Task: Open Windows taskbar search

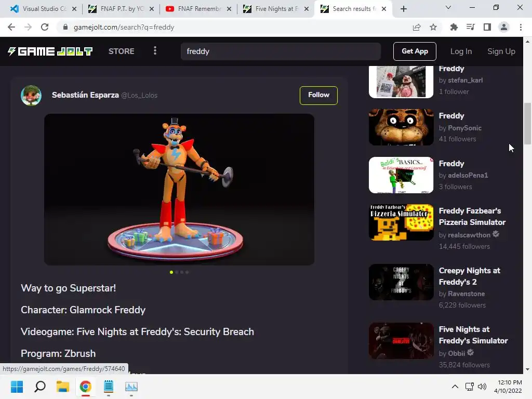Action: pos(40,387)
